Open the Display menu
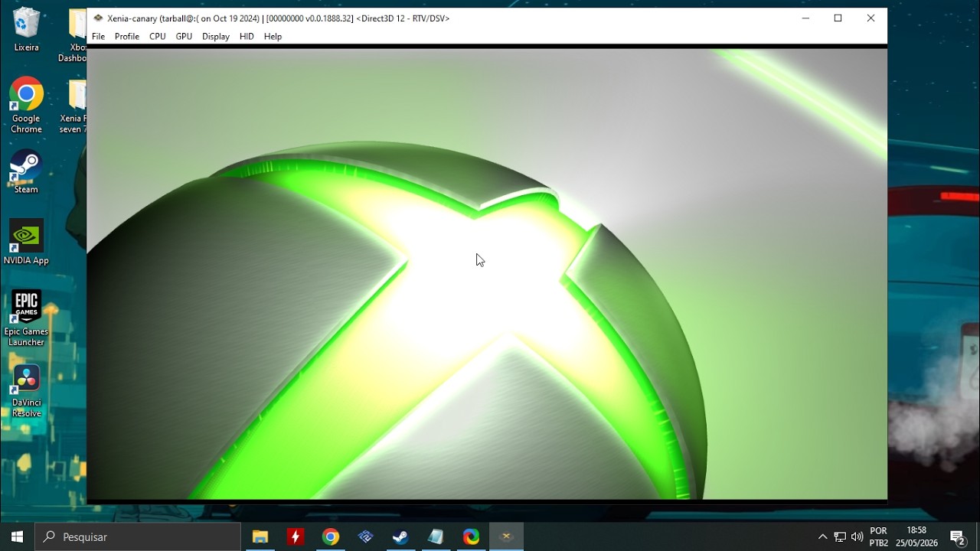Screen dimensions: 980x551 click(216, 36)
